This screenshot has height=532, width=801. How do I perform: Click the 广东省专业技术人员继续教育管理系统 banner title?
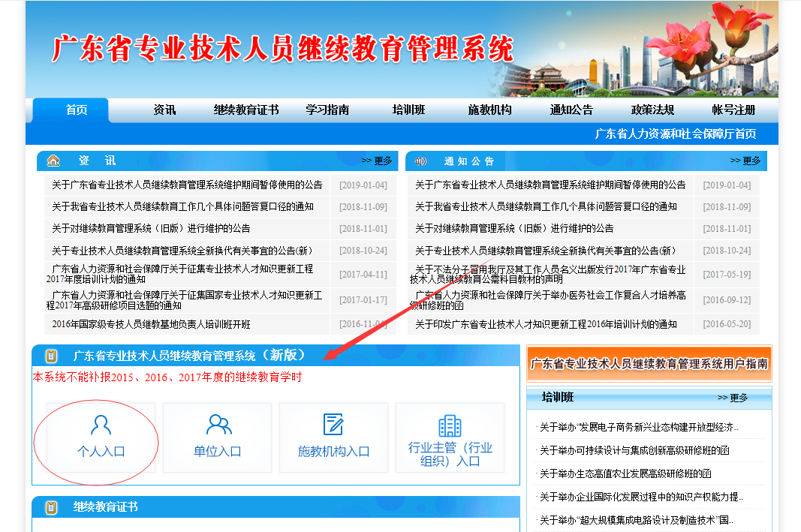point(282,49)
